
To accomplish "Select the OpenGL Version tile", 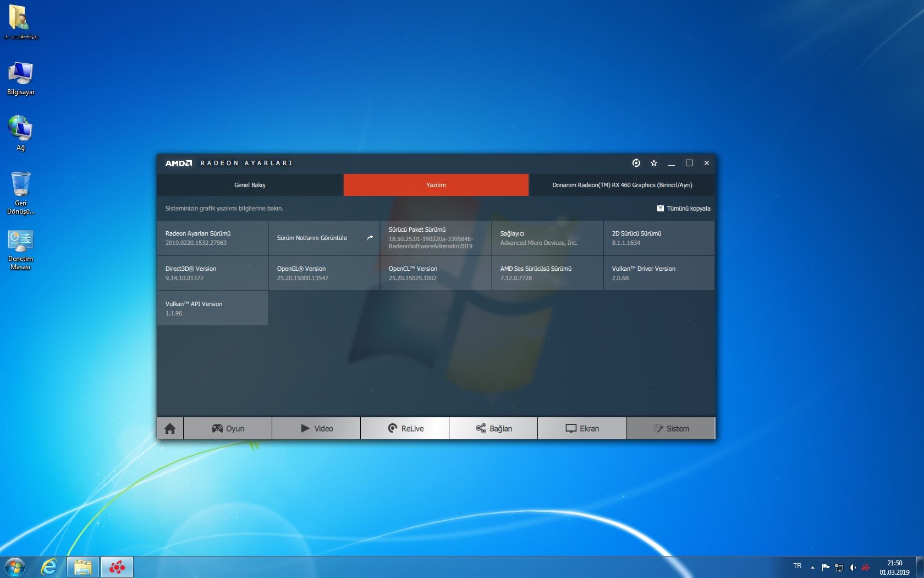I will tap(324, 273).
